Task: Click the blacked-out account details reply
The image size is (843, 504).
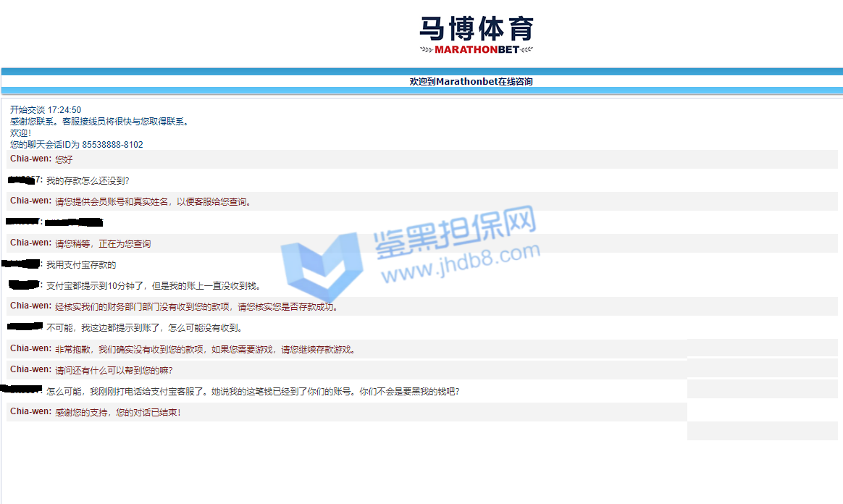Action: point(73,222)
